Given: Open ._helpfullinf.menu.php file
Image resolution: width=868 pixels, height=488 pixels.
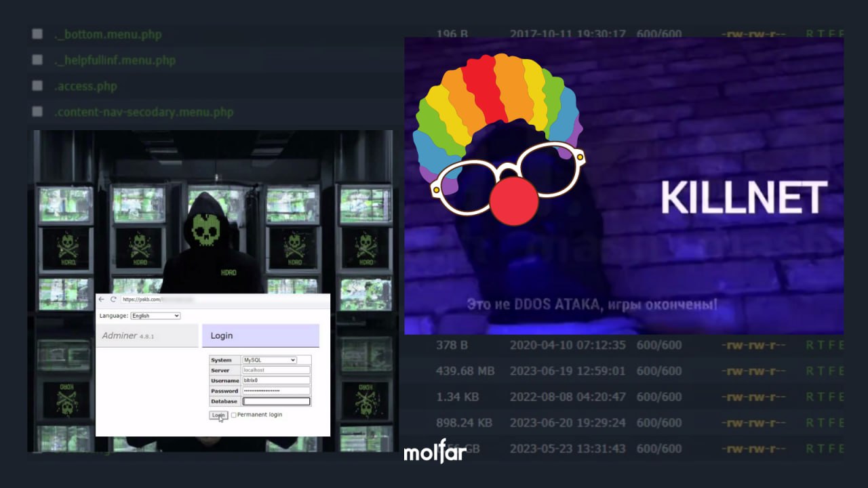Looking at the screenshot, I should 115,60.
